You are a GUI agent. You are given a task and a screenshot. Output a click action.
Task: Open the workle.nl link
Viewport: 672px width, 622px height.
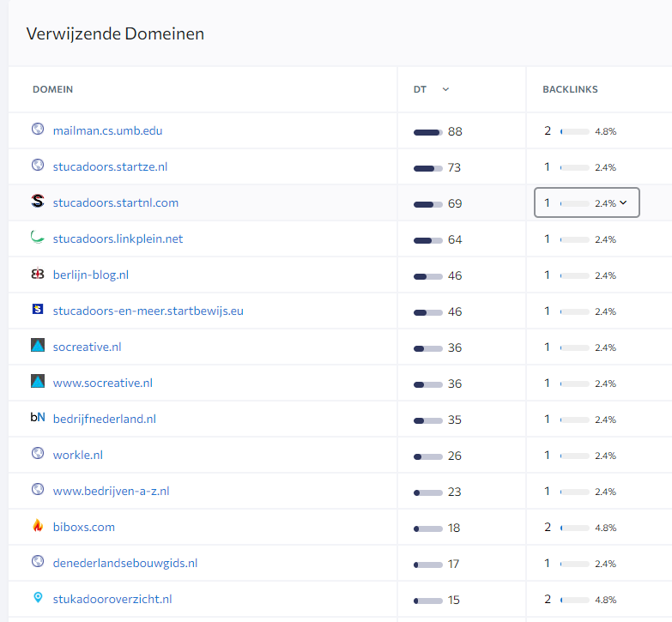click(x=78, y=455)
